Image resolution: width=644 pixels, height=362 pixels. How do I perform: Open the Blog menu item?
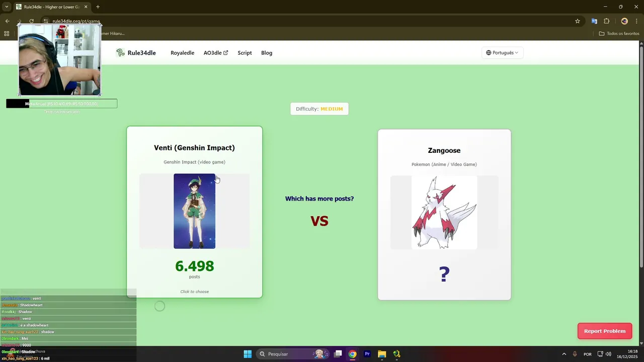point(267,53)
